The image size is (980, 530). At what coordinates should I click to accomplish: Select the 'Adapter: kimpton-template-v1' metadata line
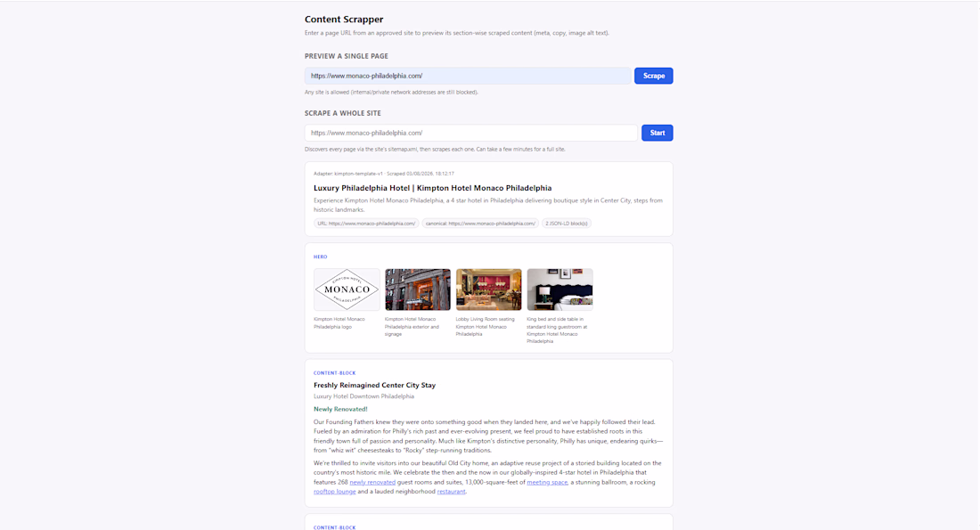pyautogui.click(x=384, y=174)
